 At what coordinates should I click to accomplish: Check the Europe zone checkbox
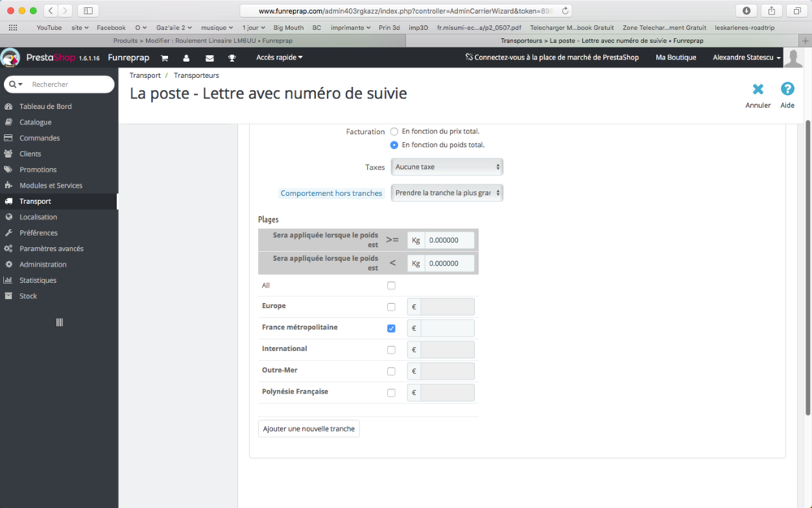click(391, 307)
